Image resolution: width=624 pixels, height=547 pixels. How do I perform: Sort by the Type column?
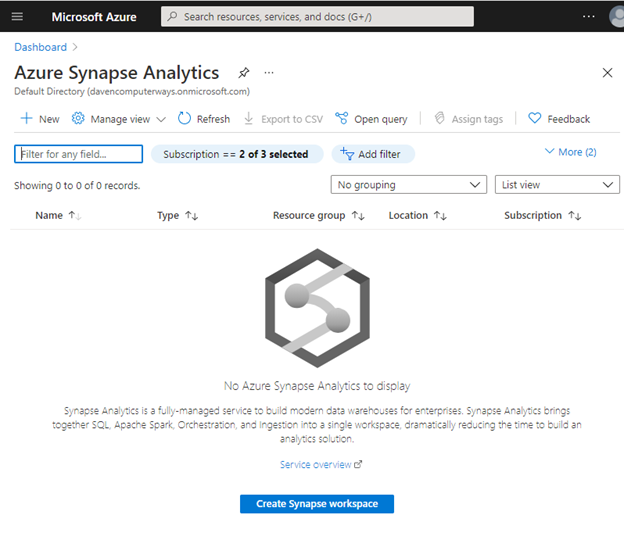click(177, 215)
